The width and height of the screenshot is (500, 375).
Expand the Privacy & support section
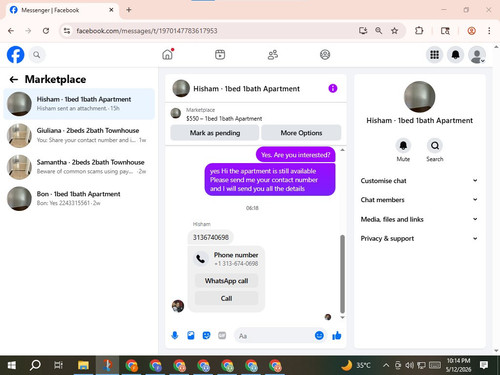point(419,238)
